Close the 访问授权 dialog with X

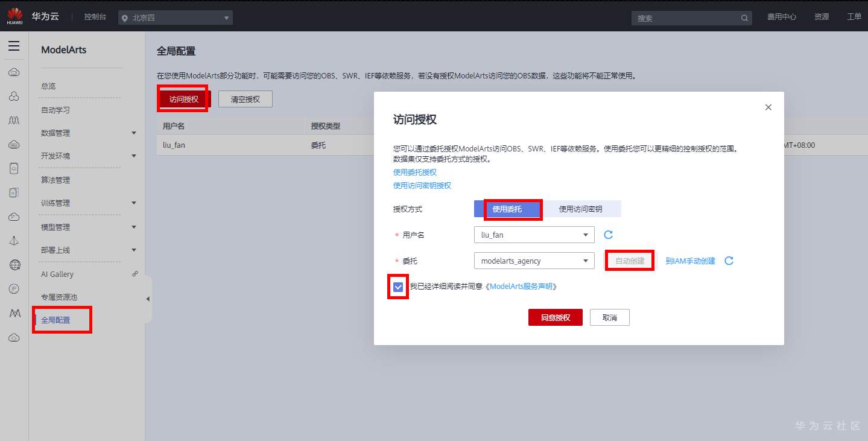pyautogui.click(x=768, y=107)
